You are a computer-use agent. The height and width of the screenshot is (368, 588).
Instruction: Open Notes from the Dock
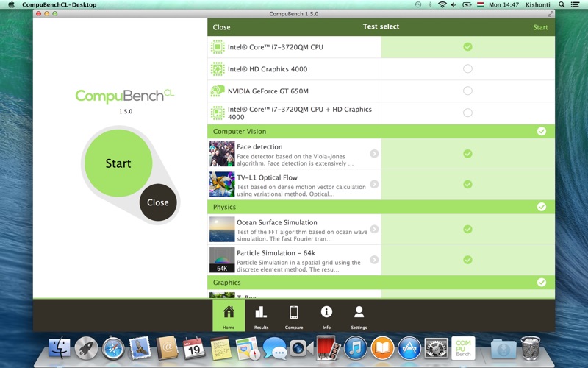(x=220, y=347)
